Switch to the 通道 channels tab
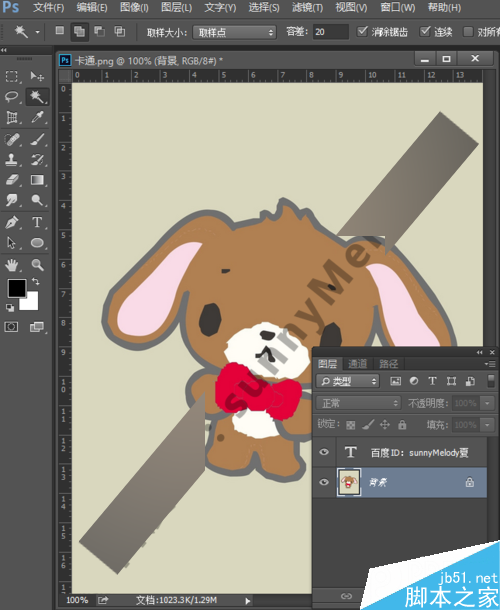The image size is (500, 610). click(x=358, y=364)
